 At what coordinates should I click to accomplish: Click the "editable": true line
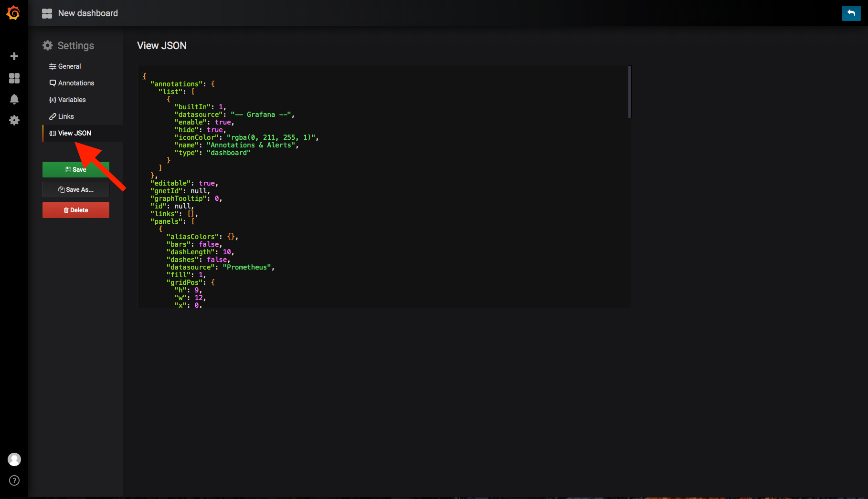184,183
